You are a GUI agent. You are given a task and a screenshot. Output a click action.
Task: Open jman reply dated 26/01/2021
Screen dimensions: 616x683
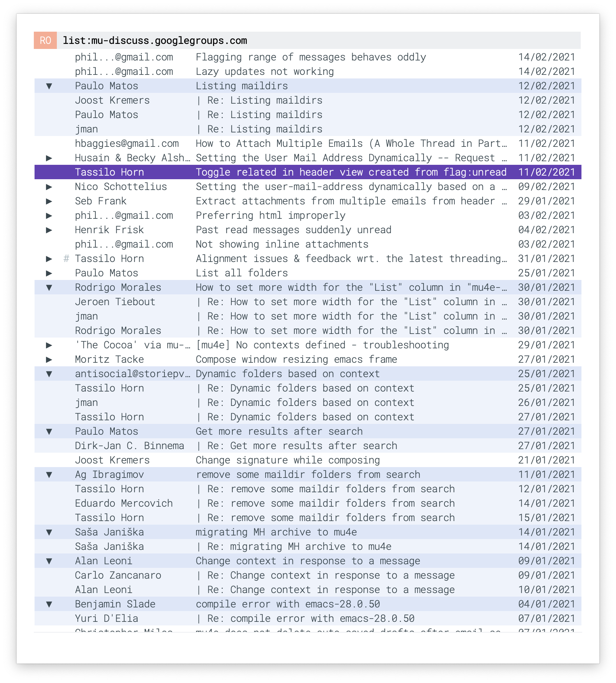[x=308, y=403]
